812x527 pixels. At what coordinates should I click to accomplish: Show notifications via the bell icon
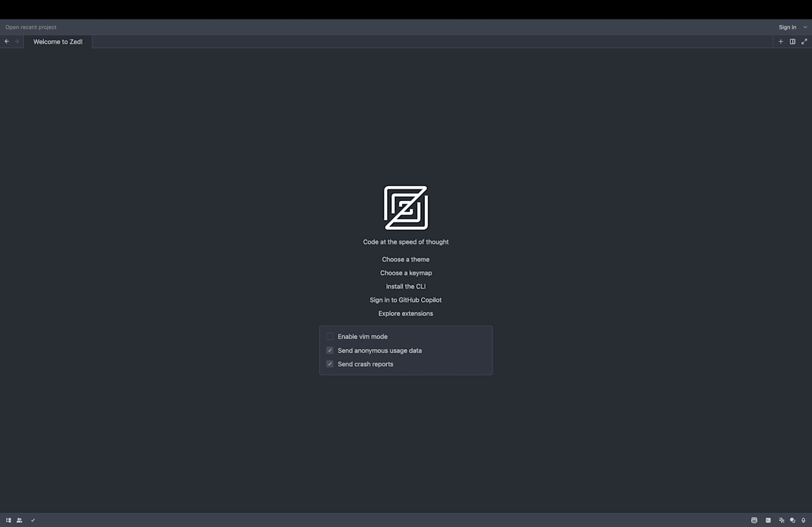[x=803, y=520]
